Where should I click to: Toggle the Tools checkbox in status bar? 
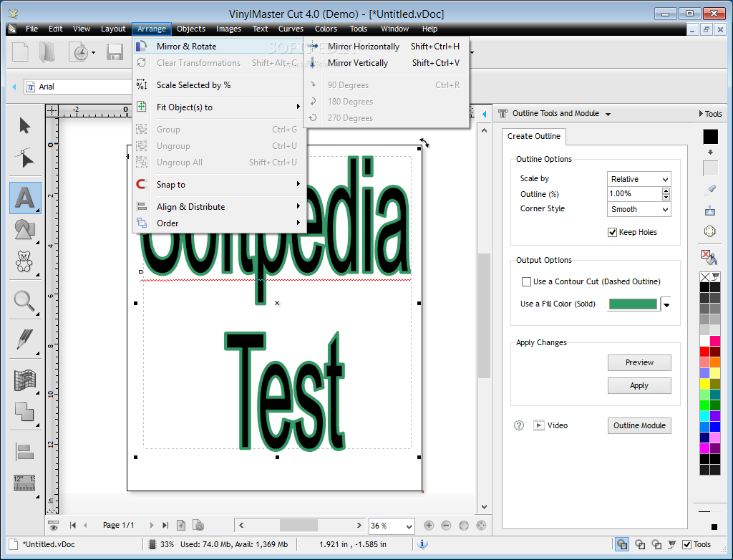[686, 544]
